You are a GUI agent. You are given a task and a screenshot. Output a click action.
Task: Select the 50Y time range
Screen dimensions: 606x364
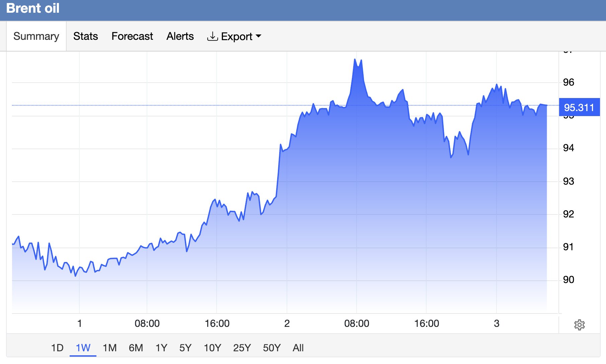(x=272, y=348)
